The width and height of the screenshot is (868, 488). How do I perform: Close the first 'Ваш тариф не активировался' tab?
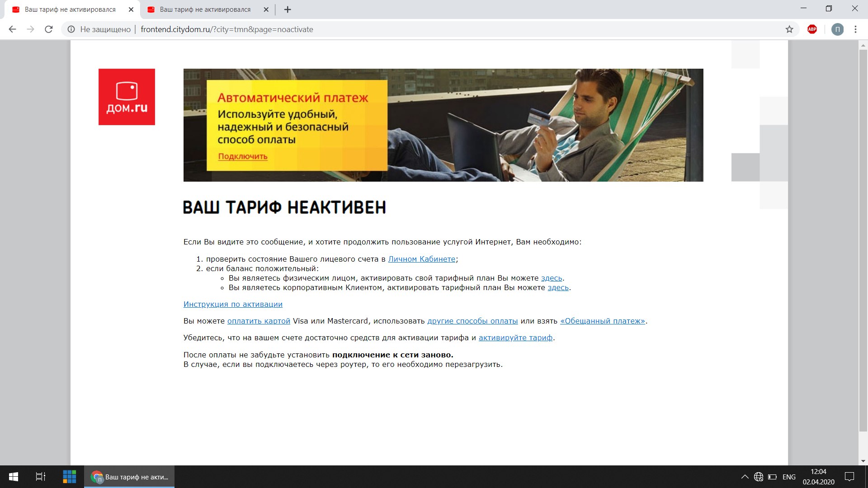click(131, 9)
